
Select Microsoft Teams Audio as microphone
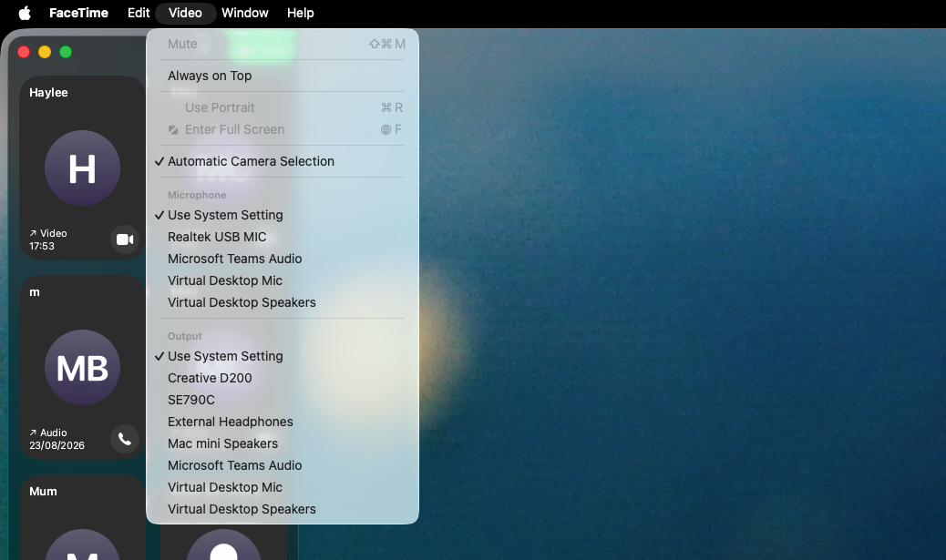point(283,259)
